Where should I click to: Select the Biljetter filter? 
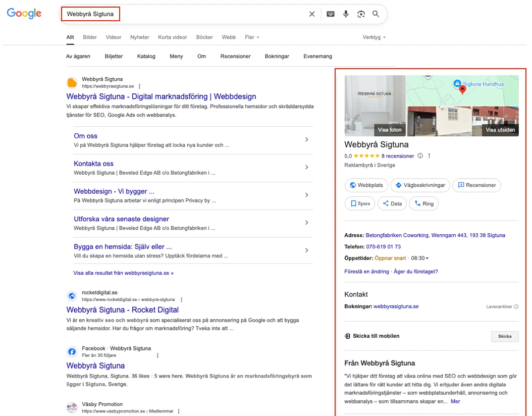pos(114,57)
